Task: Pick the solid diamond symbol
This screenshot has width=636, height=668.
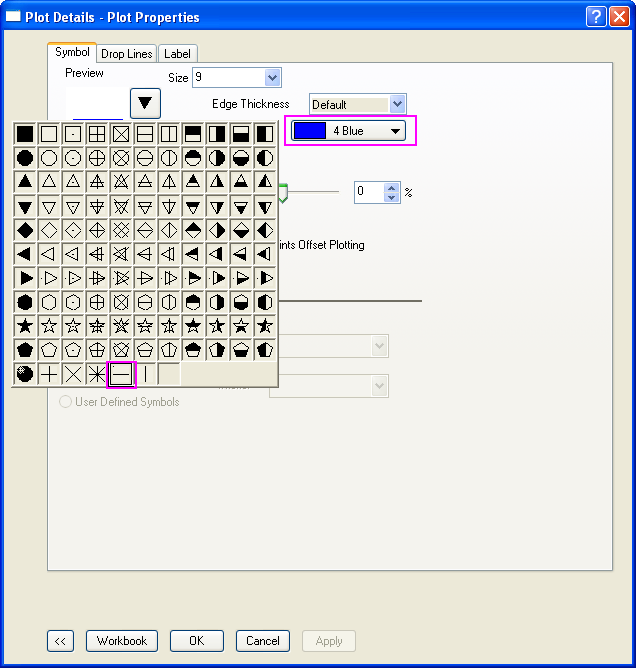Action: point(25,229)
